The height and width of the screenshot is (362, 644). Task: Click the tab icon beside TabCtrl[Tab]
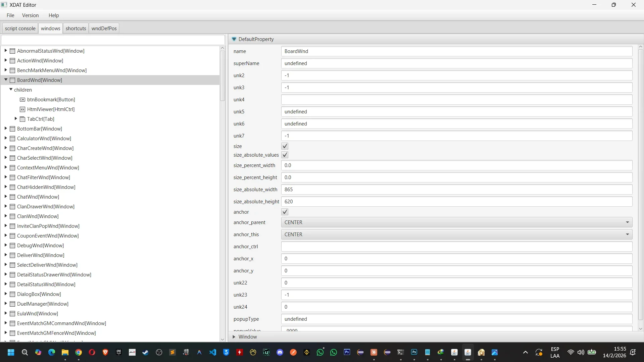pyautogui.click(x=22, y=119)
